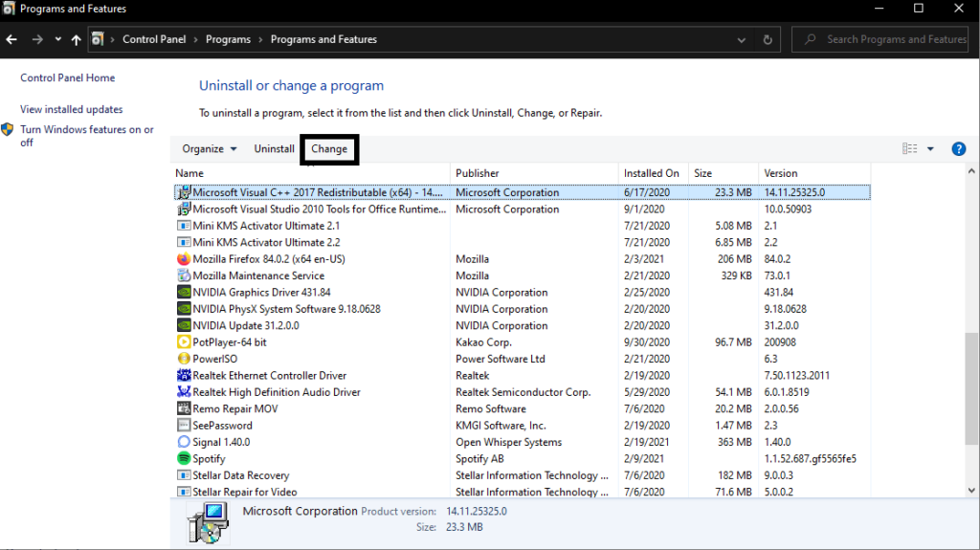This screenshot has width=980, height=550.
Task: Click the Uninstall button in toolbar
Action: 274,149
